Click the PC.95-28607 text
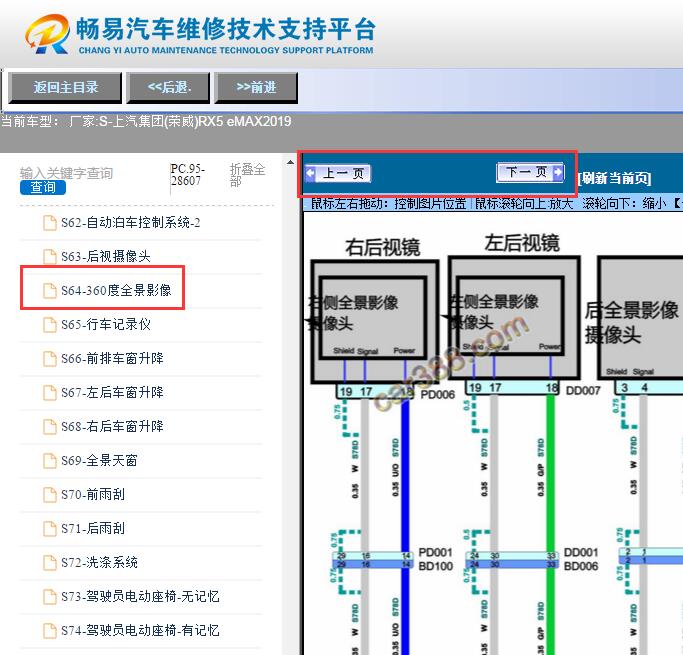The image size is (683, 655). 188,175
